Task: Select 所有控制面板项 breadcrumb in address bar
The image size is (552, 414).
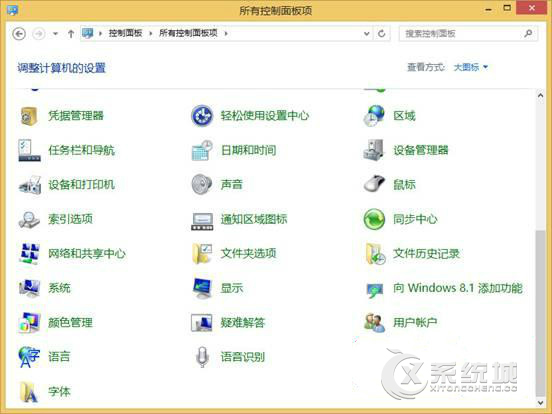Action: (x=188, y=33)
